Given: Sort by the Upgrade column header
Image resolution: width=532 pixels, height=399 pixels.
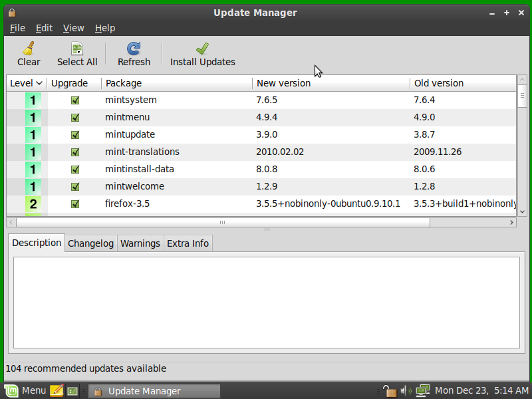Looking at the screenshot, I should (x=74, y=83).
